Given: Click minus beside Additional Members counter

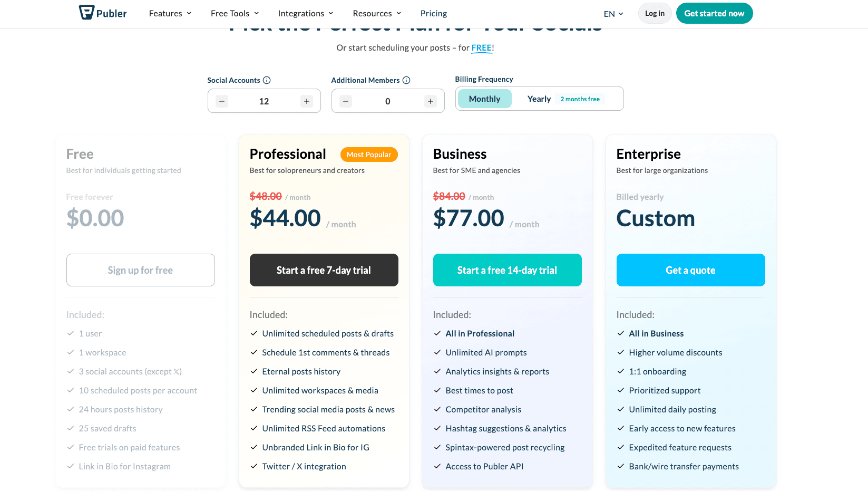Looking at the screenshot, I should 346,101.
